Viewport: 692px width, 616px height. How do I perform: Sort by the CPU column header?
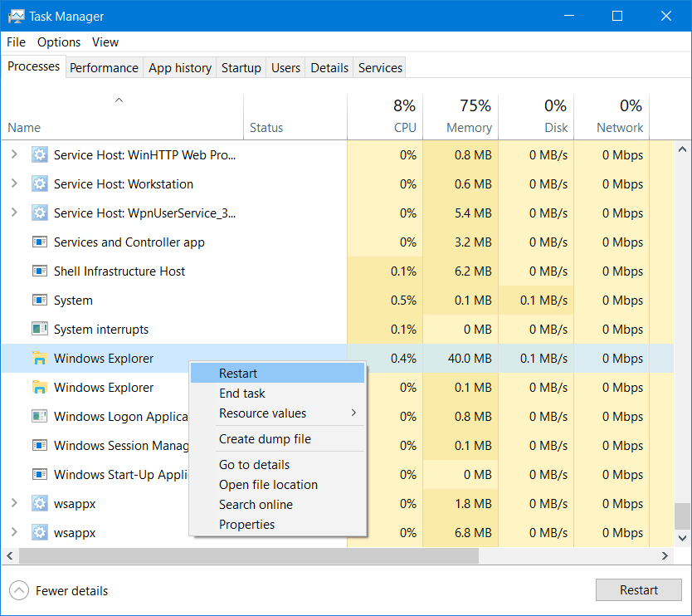[385, 117]
